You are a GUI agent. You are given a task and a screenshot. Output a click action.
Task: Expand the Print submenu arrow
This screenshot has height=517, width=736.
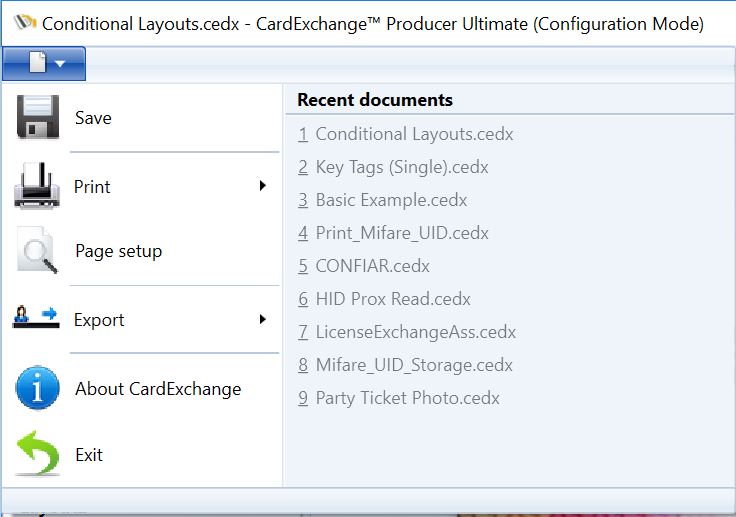(263, 185)
